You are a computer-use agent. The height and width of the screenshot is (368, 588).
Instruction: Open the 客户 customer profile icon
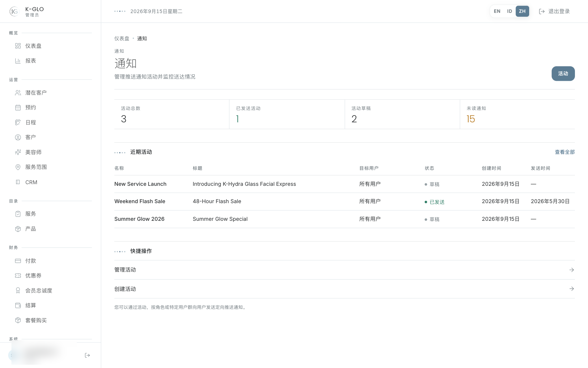[x=18, y=137]
